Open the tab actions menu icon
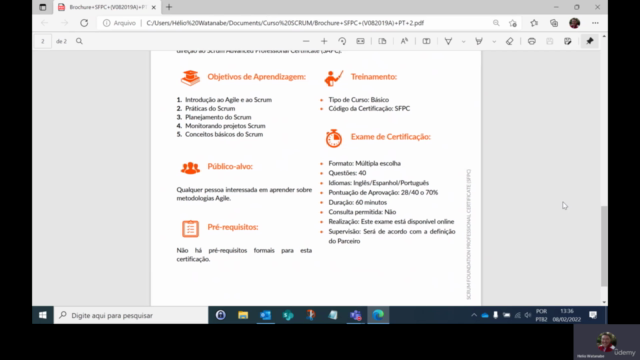The width and height of the screenshot is (640, 360). (x=43, y=7)
